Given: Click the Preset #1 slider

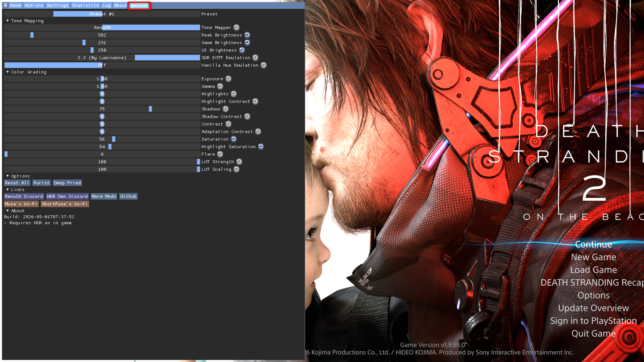Looking at the screenshot, I should pos(102,14).
